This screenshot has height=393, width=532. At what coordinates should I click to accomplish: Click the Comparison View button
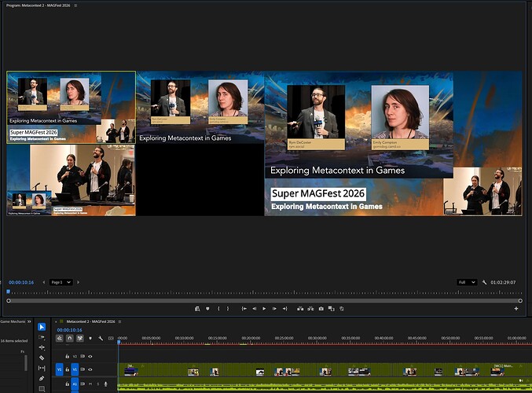click(331, 309)
